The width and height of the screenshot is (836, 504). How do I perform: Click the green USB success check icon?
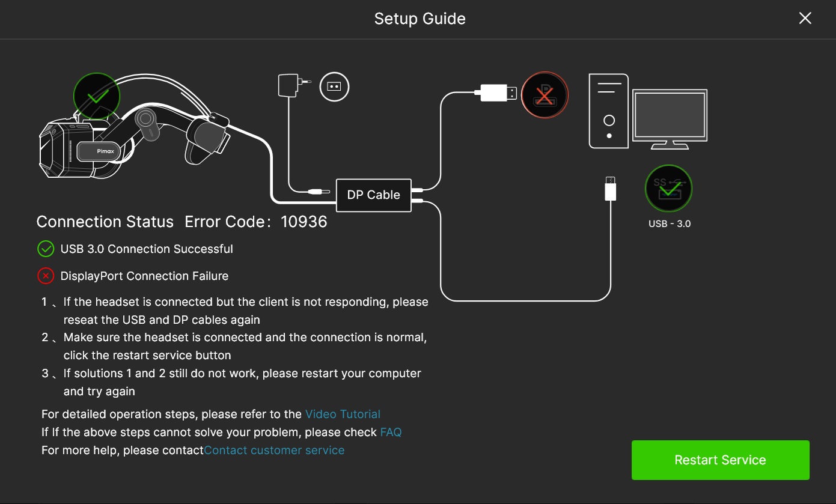pos(46,249)
